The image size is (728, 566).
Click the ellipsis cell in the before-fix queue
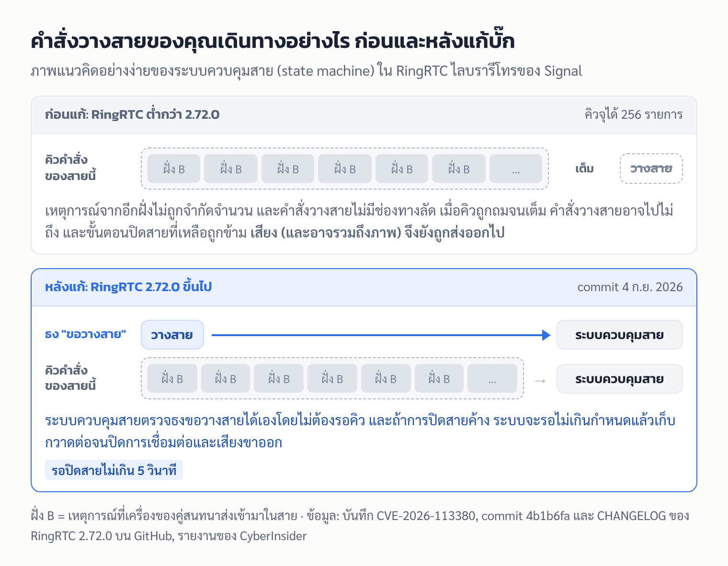tap(516, 169)
